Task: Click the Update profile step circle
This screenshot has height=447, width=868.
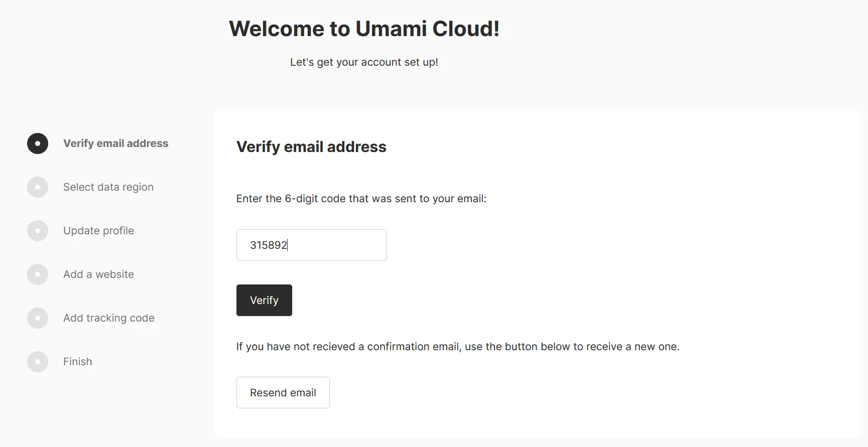Action: pos(38,231)
